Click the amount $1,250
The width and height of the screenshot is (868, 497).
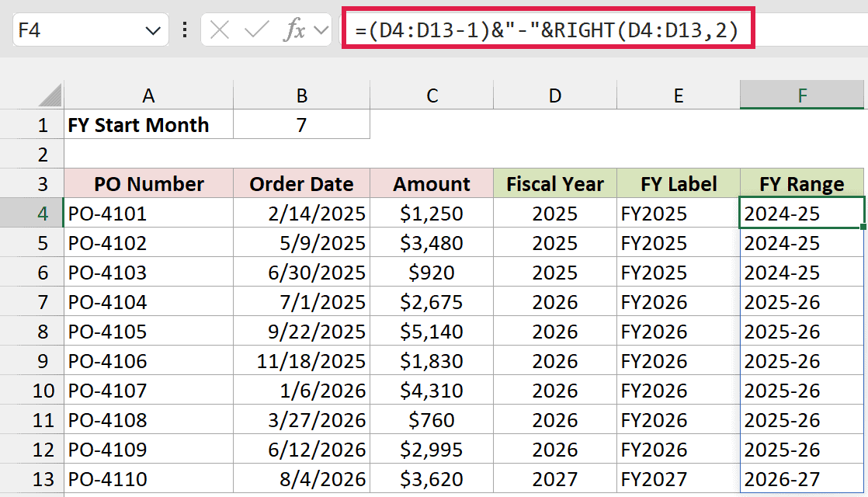coord(432,213)
